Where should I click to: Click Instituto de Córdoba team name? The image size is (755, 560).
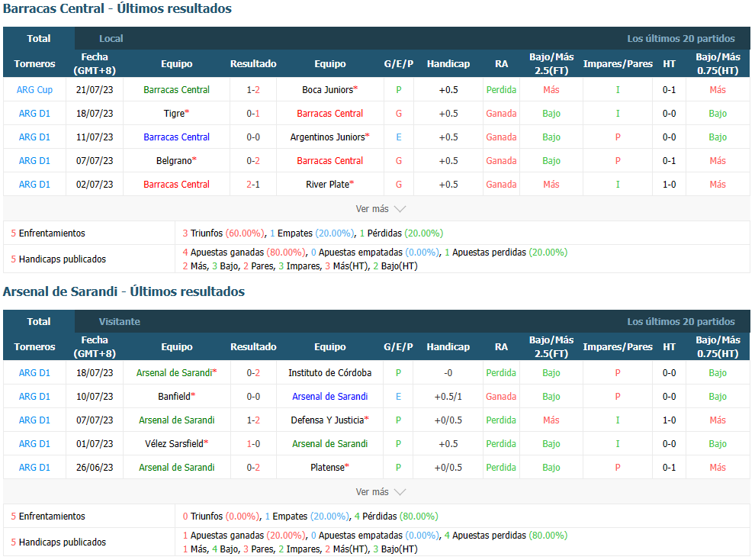coord(329,373)
